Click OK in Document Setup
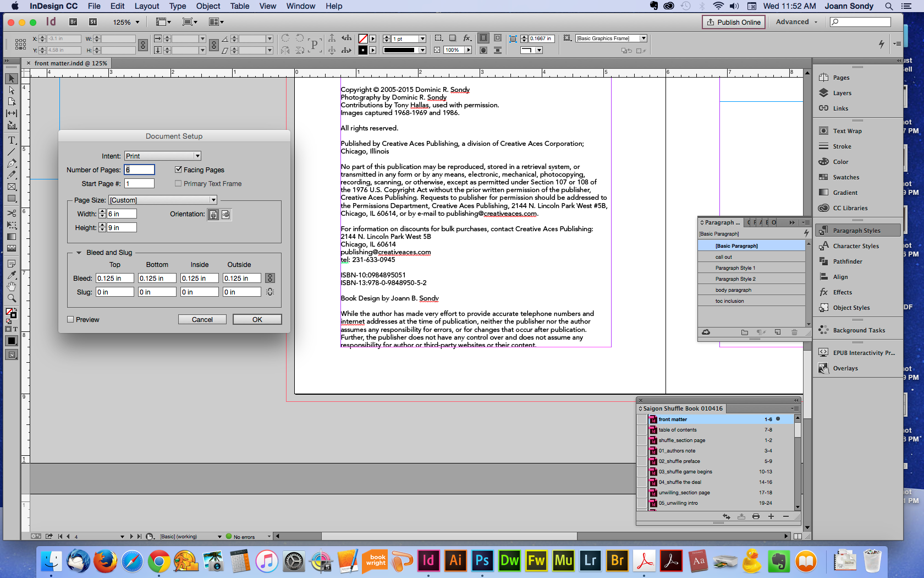924x578 pixels. coord(257,319)
